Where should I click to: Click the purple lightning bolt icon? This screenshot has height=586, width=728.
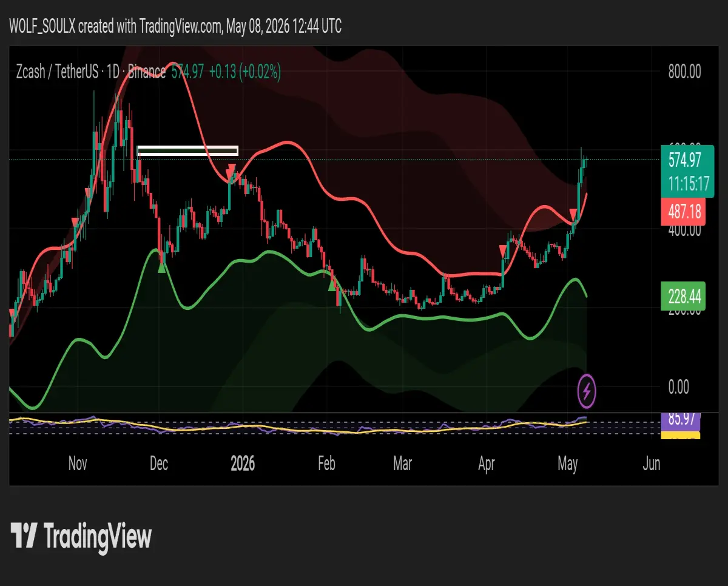(587, 391)
